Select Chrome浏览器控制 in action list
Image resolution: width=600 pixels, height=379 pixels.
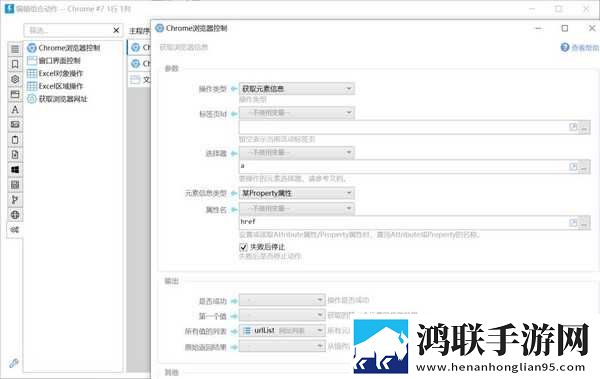point(64,48)
